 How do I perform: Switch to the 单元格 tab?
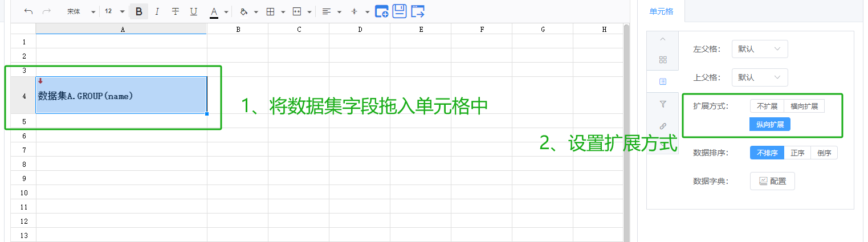pyautogui.click(x=661, y=11)
